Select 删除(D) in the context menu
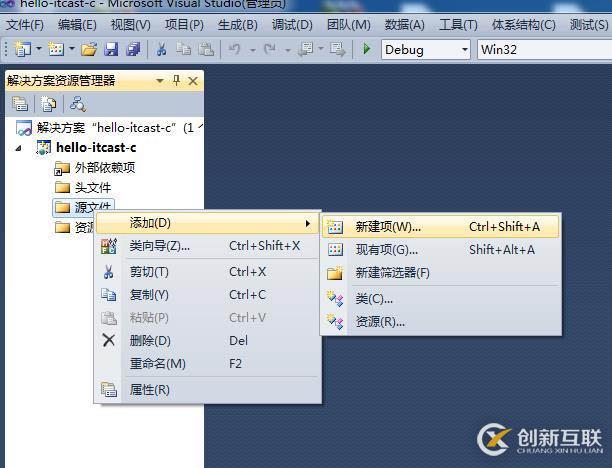Screen dimensions: 612x468 [209, 341]
